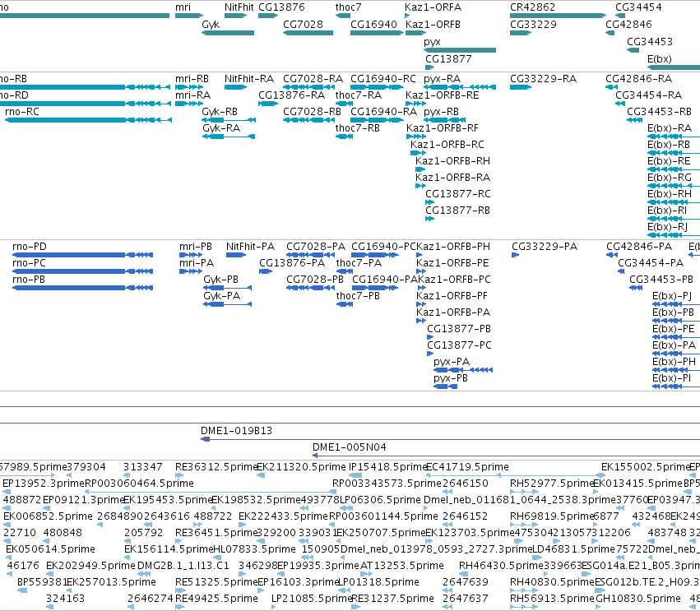
Task: Click the E(bx)-PH protein label
Action: click(674, 362)
